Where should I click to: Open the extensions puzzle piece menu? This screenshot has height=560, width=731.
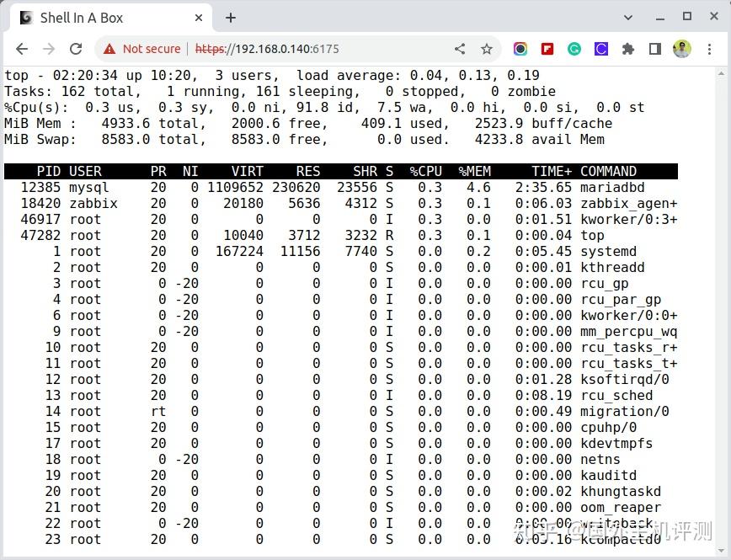click(629, 49)
